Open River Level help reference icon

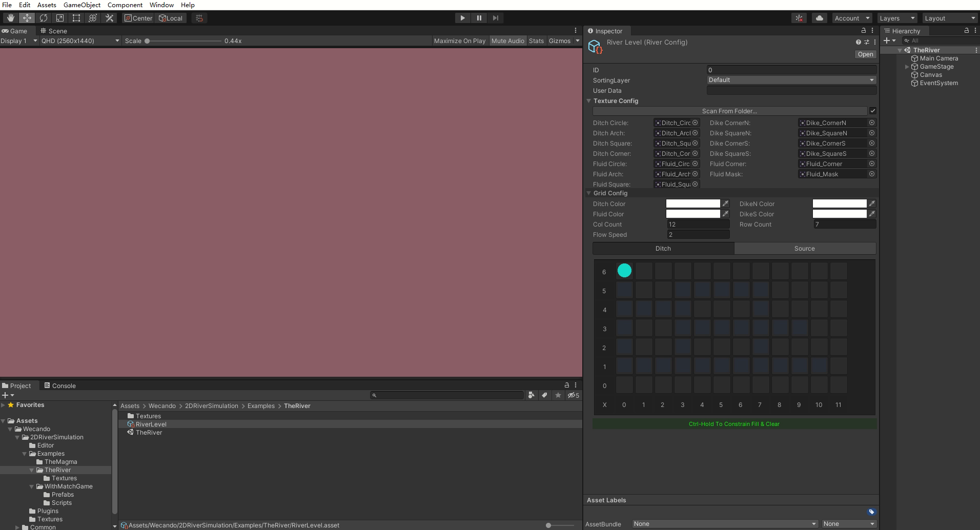[859, 42]
